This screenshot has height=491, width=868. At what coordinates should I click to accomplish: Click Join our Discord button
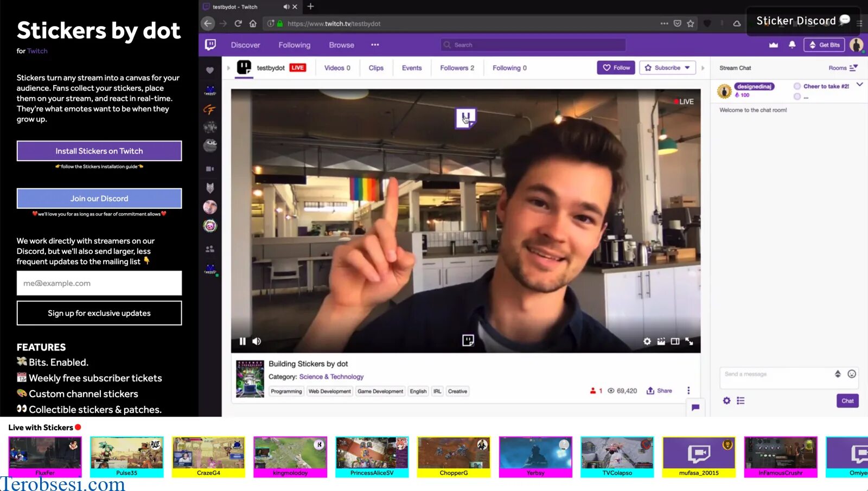99,198
